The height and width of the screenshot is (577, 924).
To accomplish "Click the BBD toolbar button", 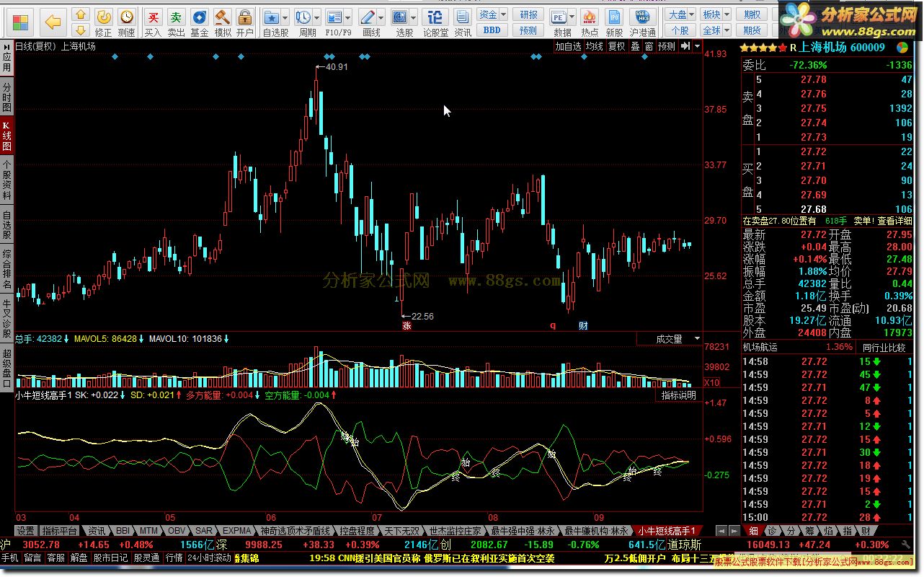I will 492,30.
